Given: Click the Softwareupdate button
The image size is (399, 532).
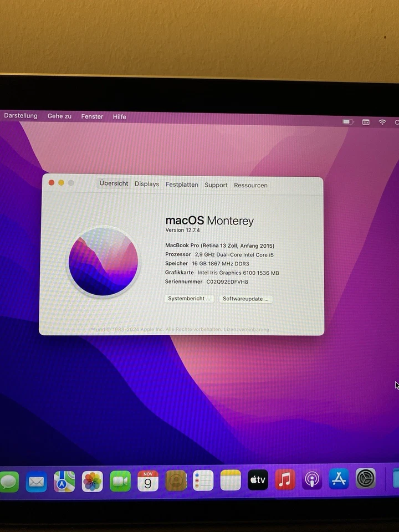Looking at the screenshot, I should click(x=245, y=299).
